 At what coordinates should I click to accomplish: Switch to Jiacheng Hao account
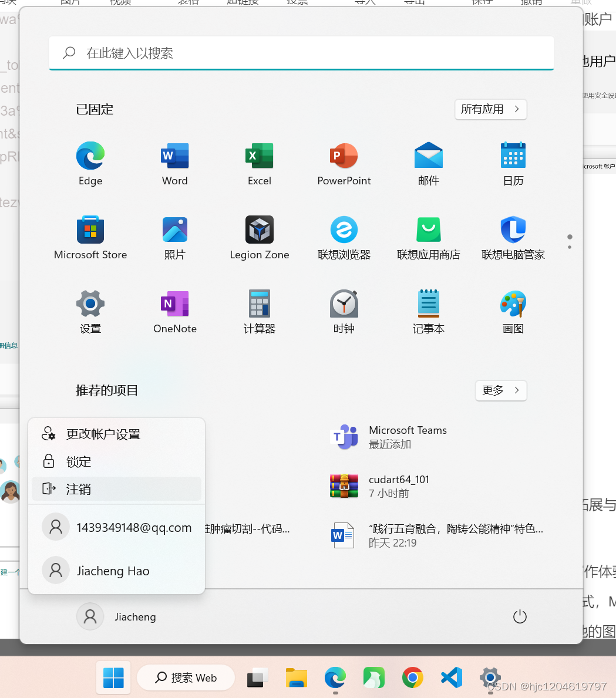[x=116, y=570]
